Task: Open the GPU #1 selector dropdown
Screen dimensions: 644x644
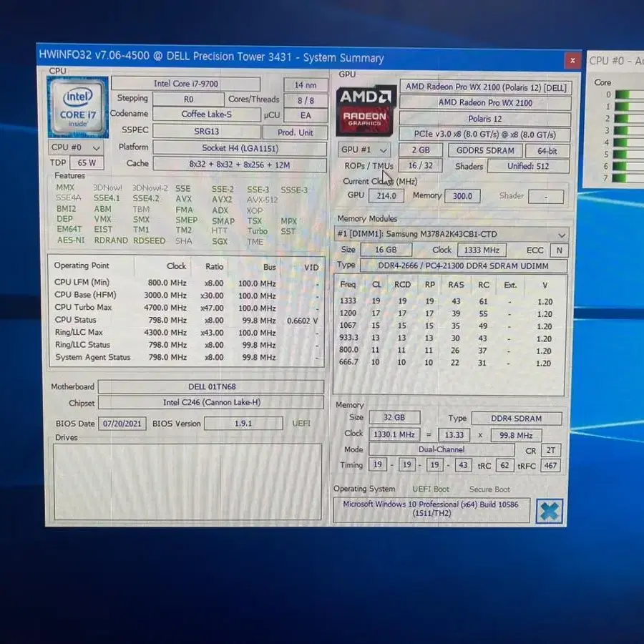Action: pyautogui.click(x=364, y=150)
